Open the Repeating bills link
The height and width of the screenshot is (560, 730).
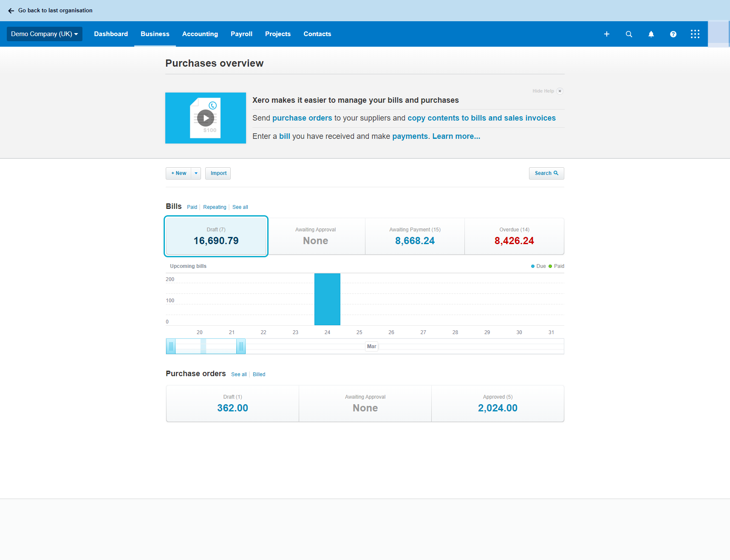tap(215, 207)
